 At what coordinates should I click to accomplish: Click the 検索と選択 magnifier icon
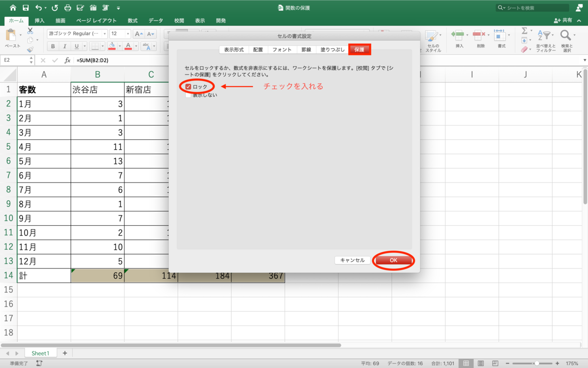click(x=565, y=34)
